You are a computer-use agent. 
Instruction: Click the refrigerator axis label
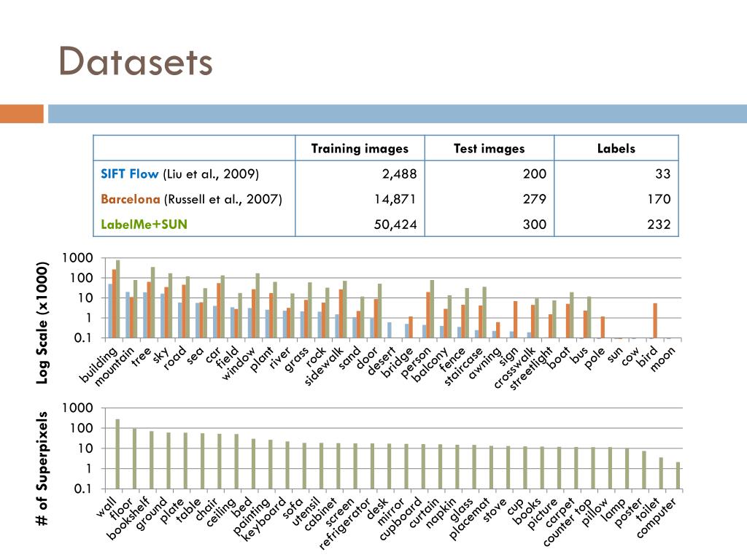click(x=344, y=524)
